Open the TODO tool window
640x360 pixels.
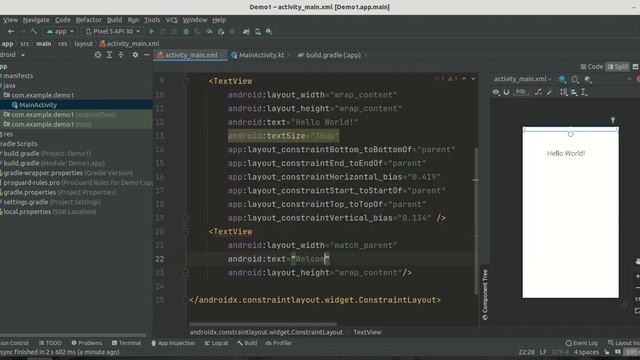(x=50, y=343)
